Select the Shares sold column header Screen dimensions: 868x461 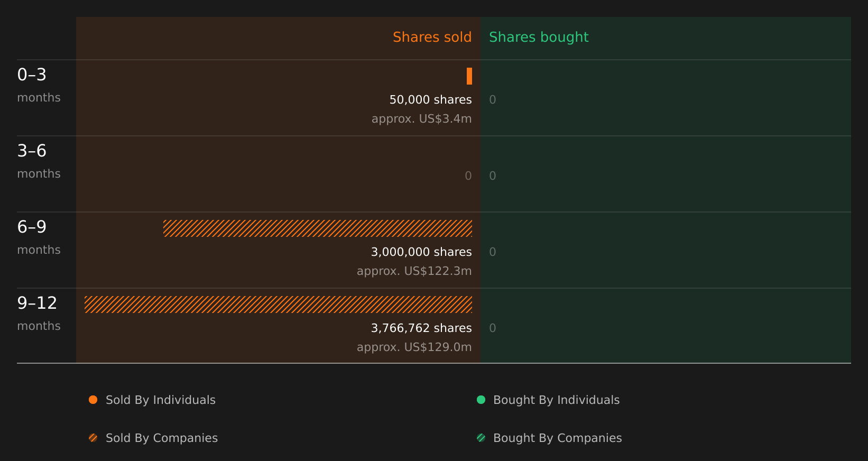click(432, 37)
